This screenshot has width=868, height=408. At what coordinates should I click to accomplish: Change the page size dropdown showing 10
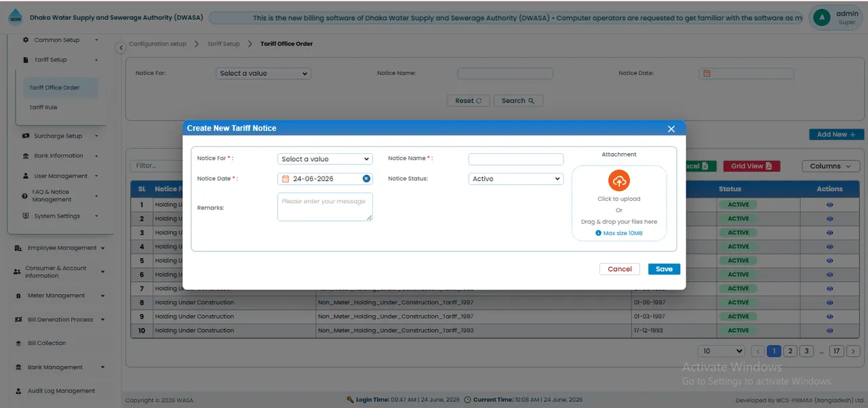722,351
